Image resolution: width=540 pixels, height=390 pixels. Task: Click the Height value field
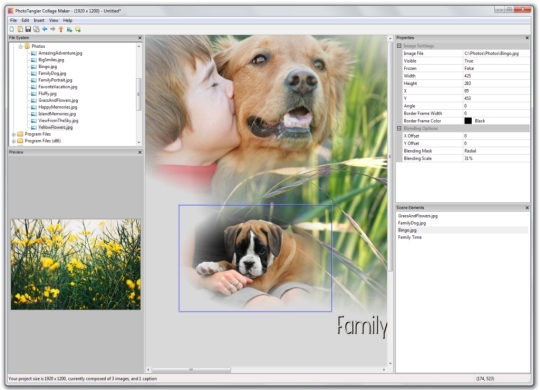[496, 83]
